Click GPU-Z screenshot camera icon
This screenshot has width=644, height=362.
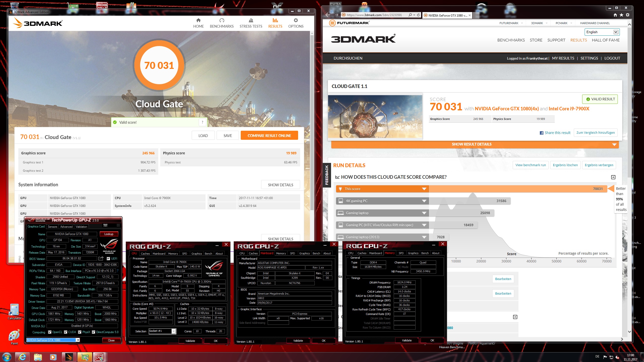click(105, 225)
